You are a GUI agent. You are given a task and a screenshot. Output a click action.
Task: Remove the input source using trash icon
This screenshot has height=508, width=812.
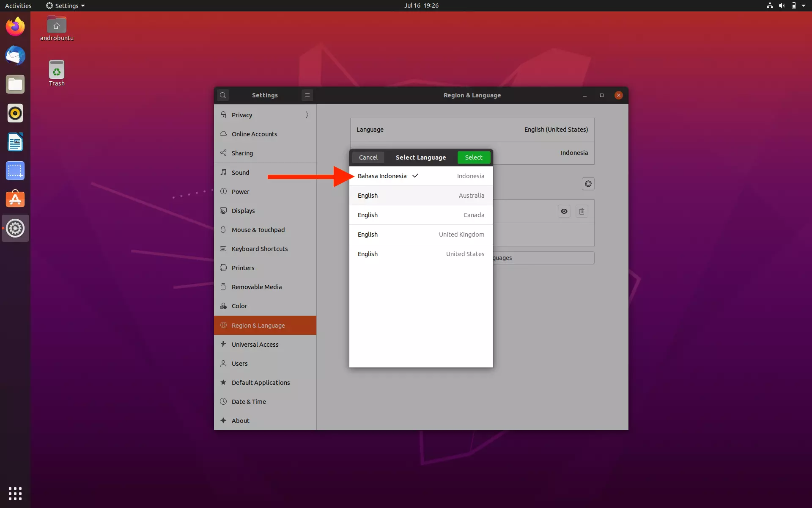pyautogui.click(x=582, y=211)
